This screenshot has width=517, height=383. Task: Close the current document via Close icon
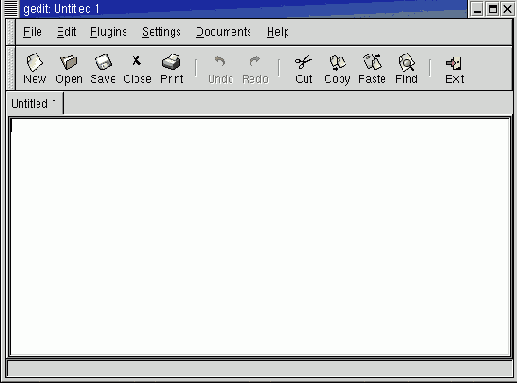[137, 69]
